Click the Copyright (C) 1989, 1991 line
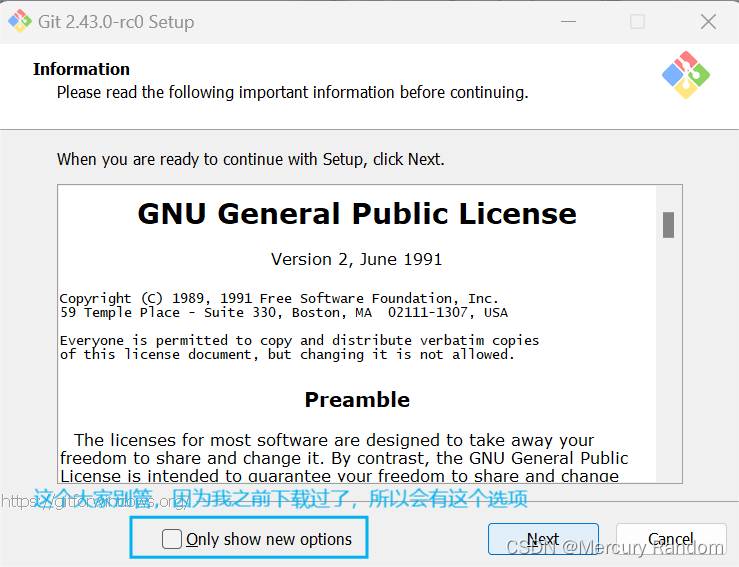Image resolution: width=739 pixels, height=567 pixels. click(279, 298)
